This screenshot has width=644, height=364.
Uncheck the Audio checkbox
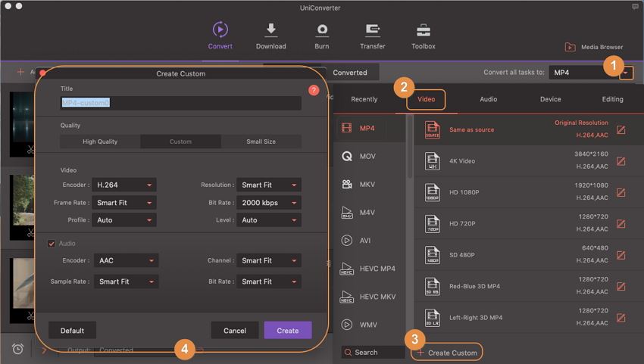tap(52, 244)
